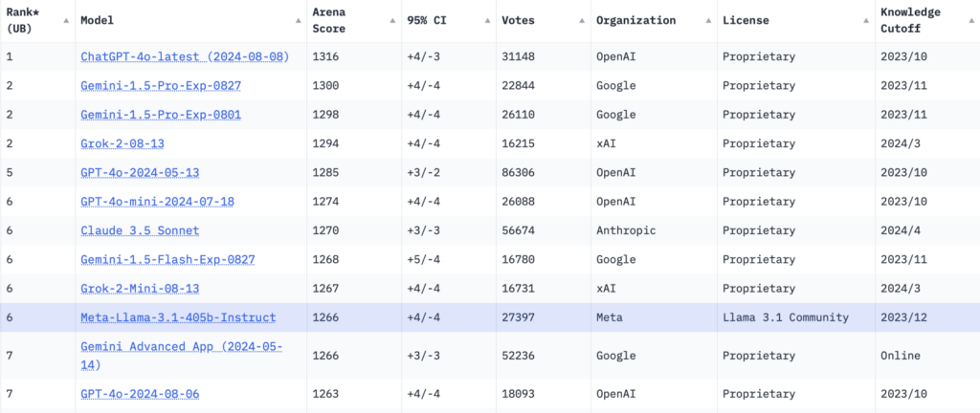The height and width of the screenshot is (413, 980).
Task: Open Gemini-1.5-Pro-Exp-0801 link
Action: click(x=161, y=115)
